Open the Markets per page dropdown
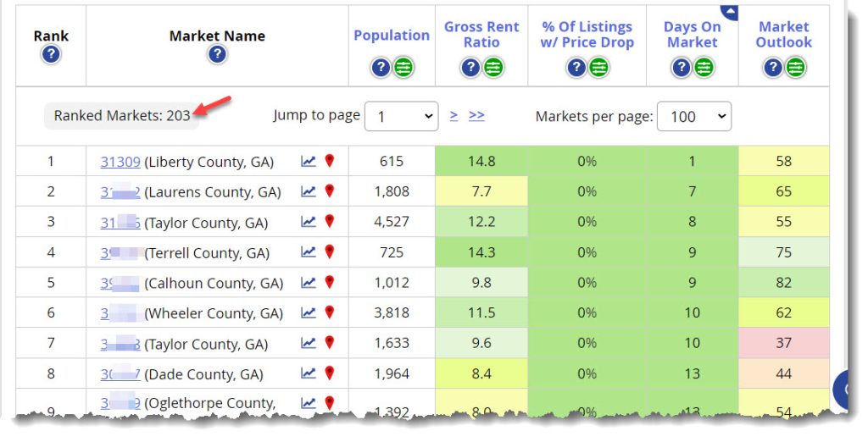Screen dimensions: 868x442 694,116
